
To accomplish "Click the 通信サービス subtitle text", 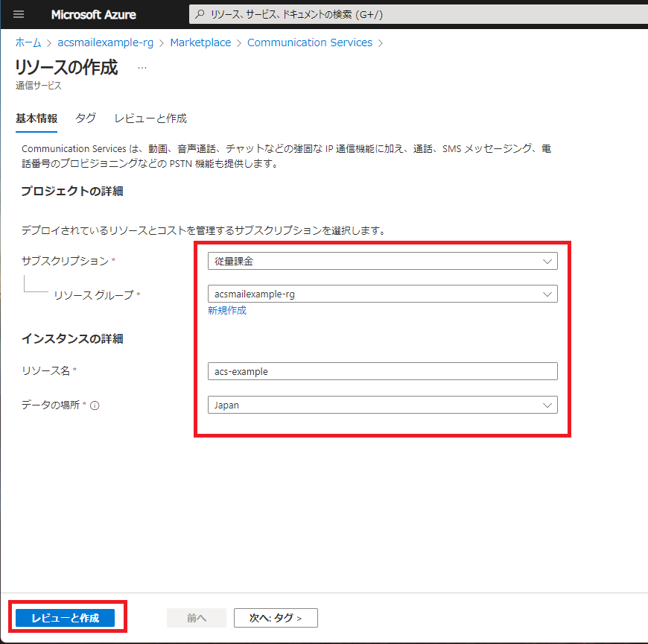I will tap(39, 86).
